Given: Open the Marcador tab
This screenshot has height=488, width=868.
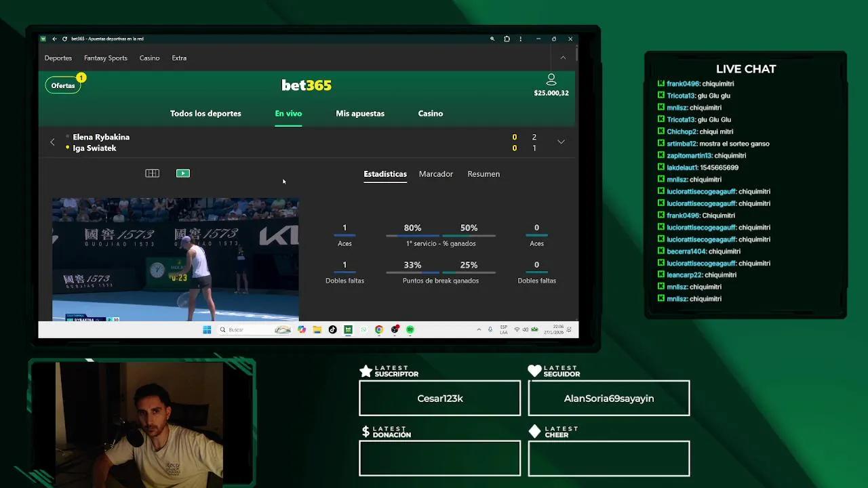Looking at the screenshot, I should [435, 174].
